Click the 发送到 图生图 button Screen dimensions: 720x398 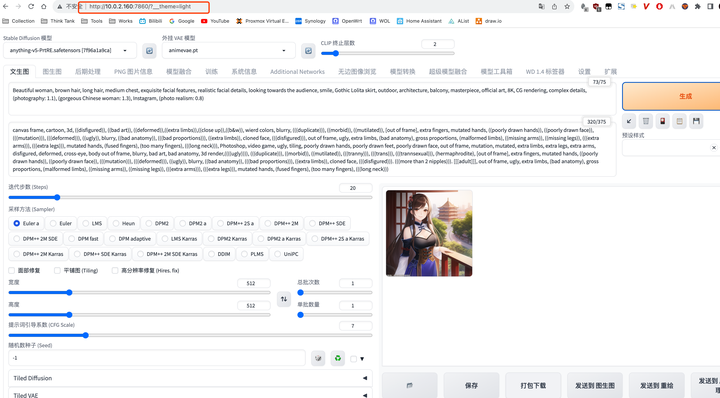[x=595, y=386]
